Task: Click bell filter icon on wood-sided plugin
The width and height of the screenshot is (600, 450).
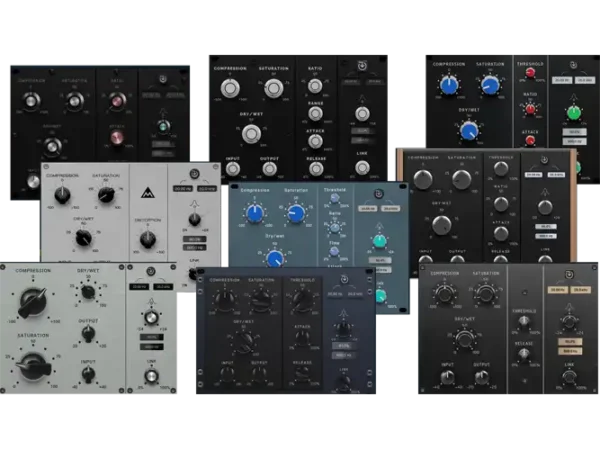Action: coord(545,192)
